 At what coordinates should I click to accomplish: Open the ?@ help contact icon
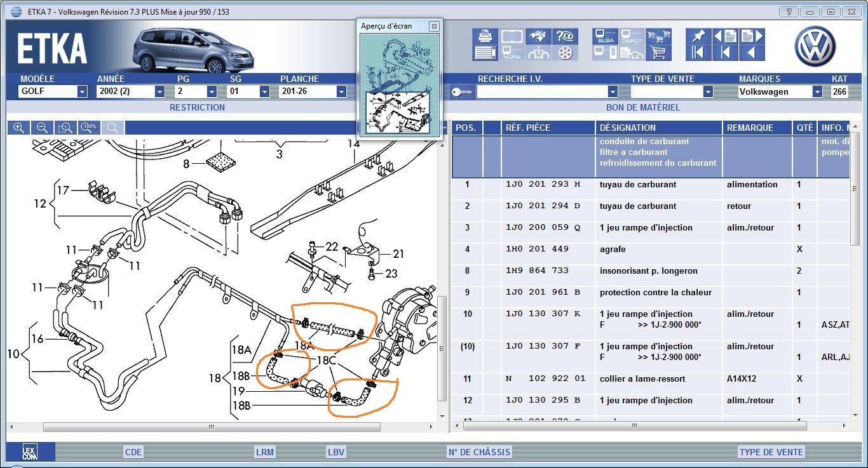click(x=564, y=37)
